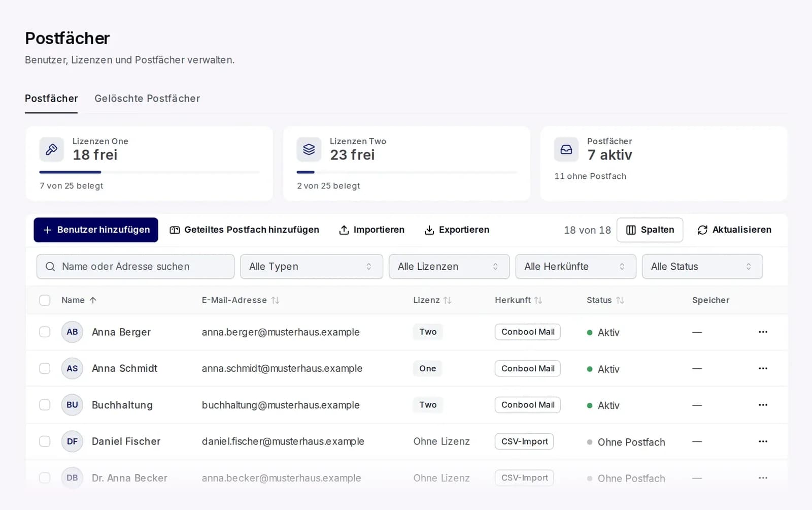Click the inbox icon in Postfächer card
The image size is (812, 510).
coord(566,149)
